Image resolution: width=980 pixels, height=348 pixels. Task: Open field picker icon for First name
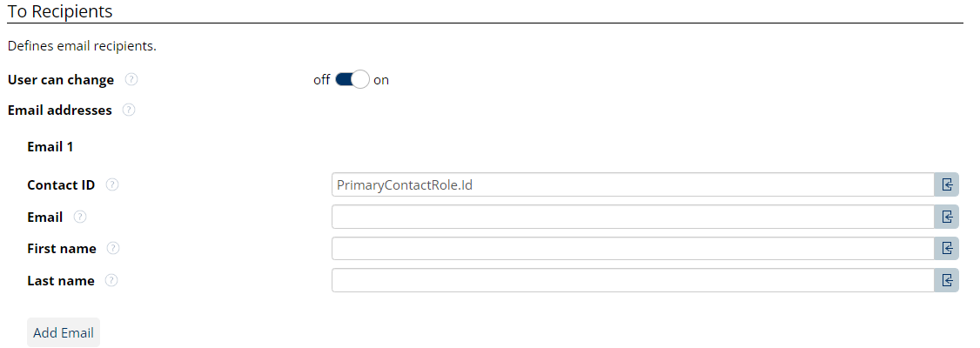947,249
